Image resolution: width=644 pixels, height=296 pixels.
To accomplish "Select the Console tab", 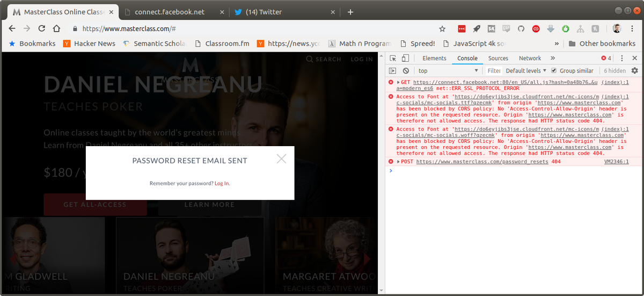I will [467, 58].
